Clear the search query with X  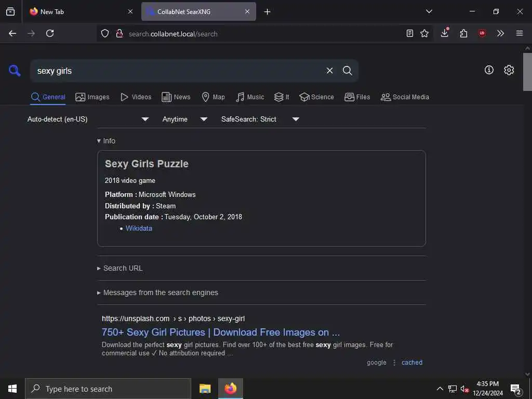(329, 71)
